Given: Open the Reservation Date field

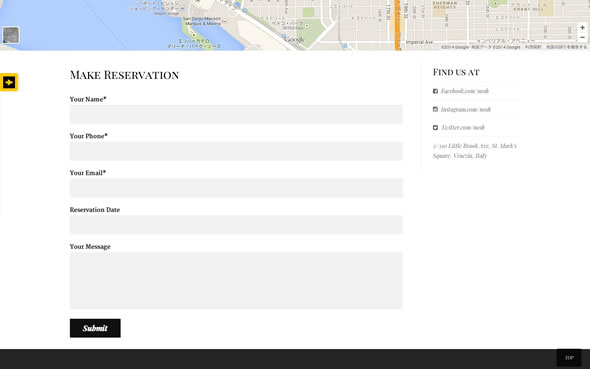Looking at the screenshot, I should 236,225.
